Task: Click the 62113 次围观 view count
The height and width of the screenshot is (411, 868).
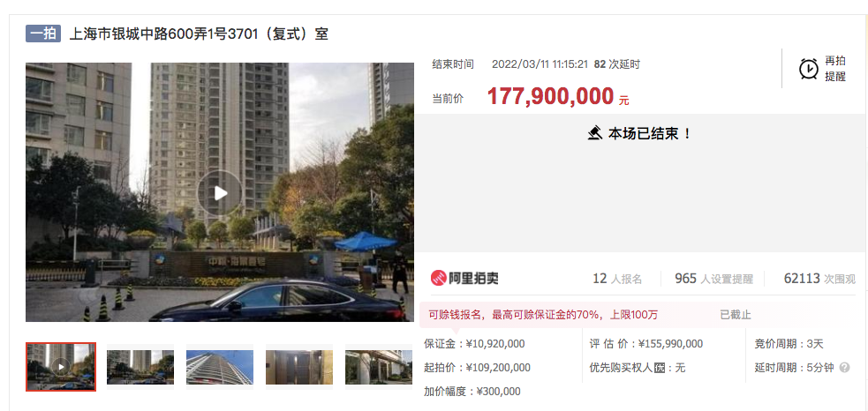Action: point(819,279)
